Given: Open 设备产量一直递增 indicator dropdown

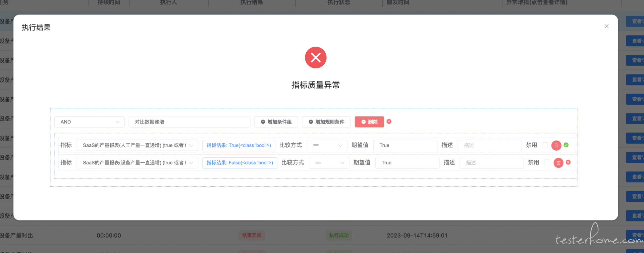Looking at the screenshot, I should 138,163.
